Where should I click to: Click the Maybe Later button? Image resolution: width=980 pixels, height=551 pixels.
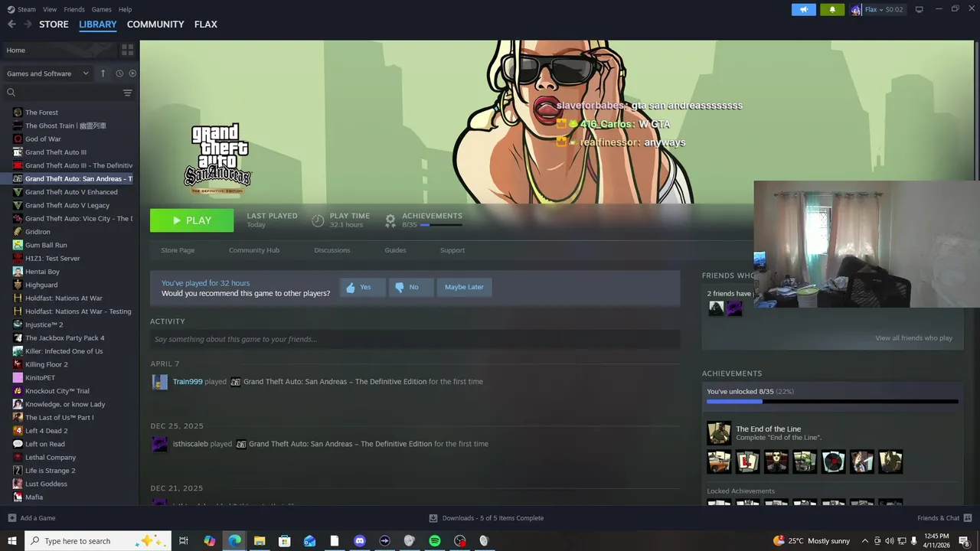point(464,287)
